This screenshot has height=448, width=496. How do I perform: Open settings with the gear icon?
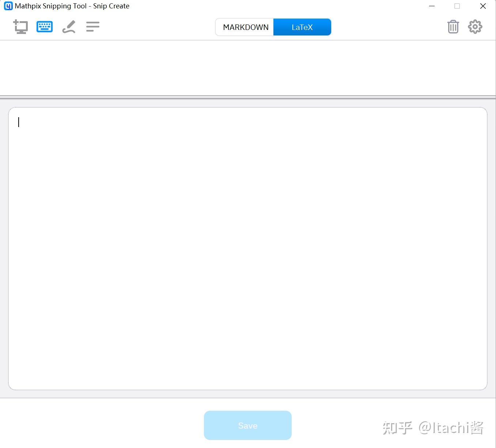coord(475,27)
